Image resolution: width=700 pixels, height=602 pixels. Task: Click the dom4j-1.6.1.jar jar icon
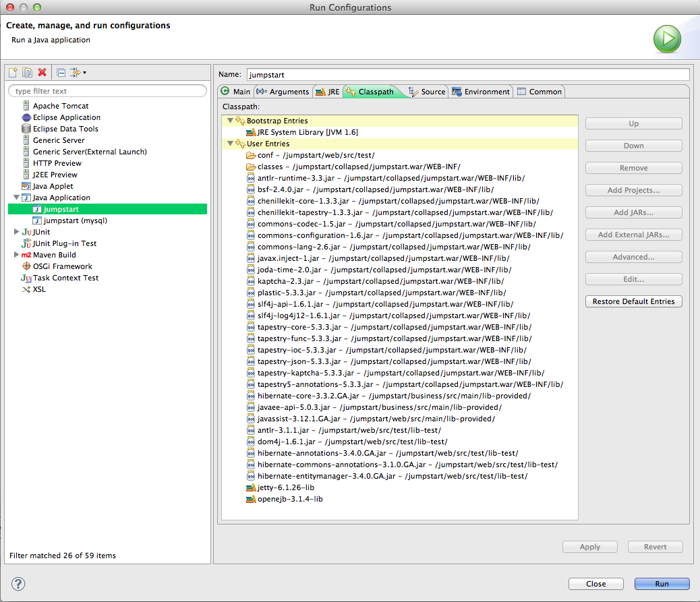tap(251, 442)
